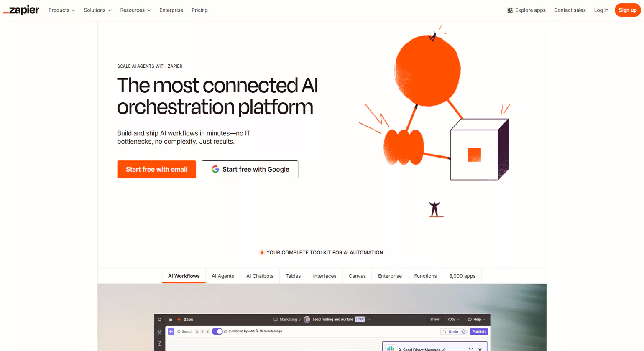Image resolution: width=644 pixels, height=351 pixels.
Task: Open the Pricing page link
Action: [199, 10]
